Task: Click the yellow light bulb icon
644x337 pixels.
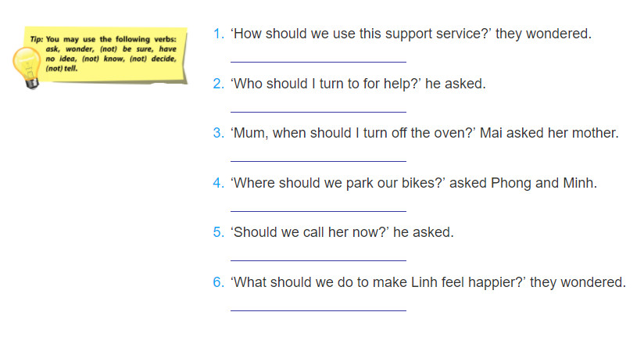Action: [x=27, y=67]
